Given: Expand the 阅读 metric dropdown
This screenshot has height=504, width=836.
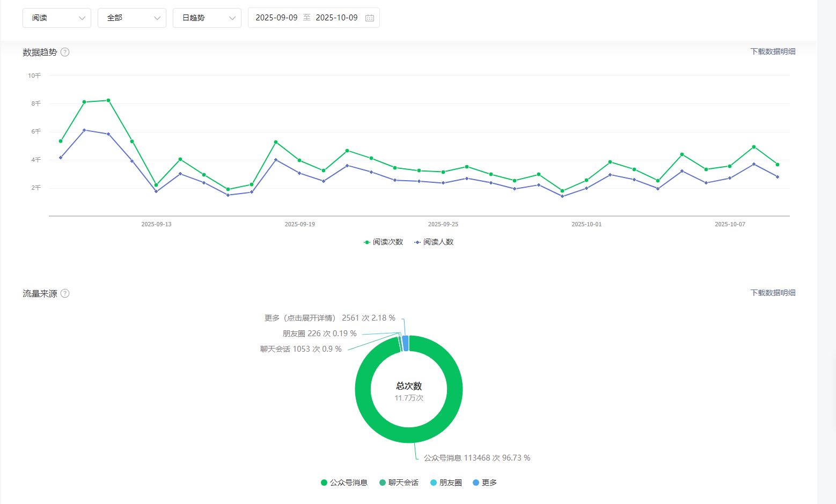Looking at the screenshot, I should tap(57, 18).
